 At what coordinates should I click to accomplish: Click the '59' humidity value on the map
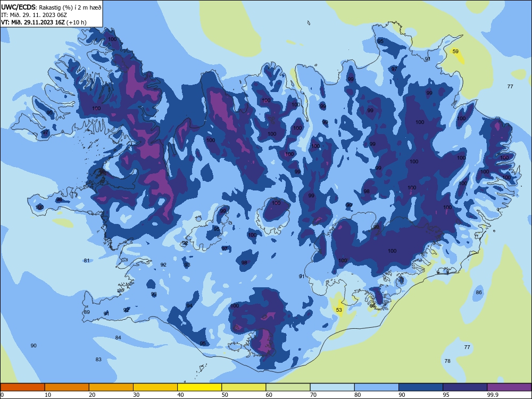pyautogui.click(x=455, y=52)
